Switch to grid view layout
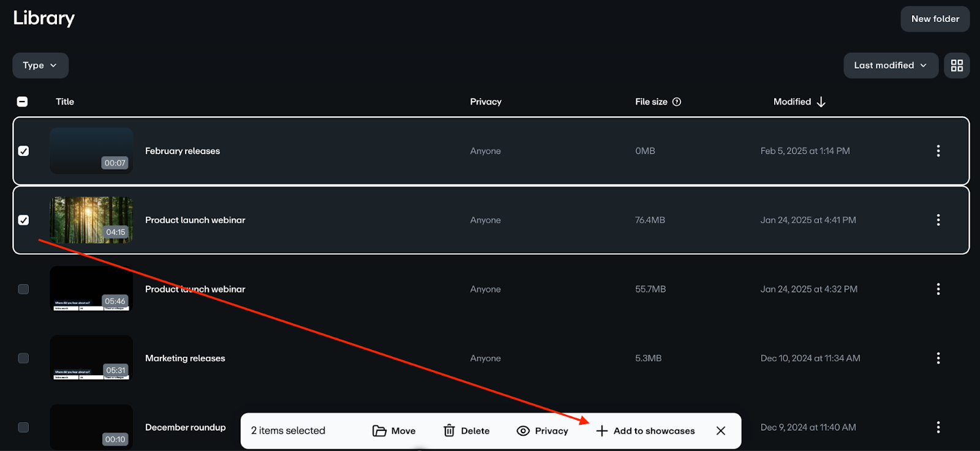The height and width of the screenshot is (451, 980). click(x=957, y=65)
